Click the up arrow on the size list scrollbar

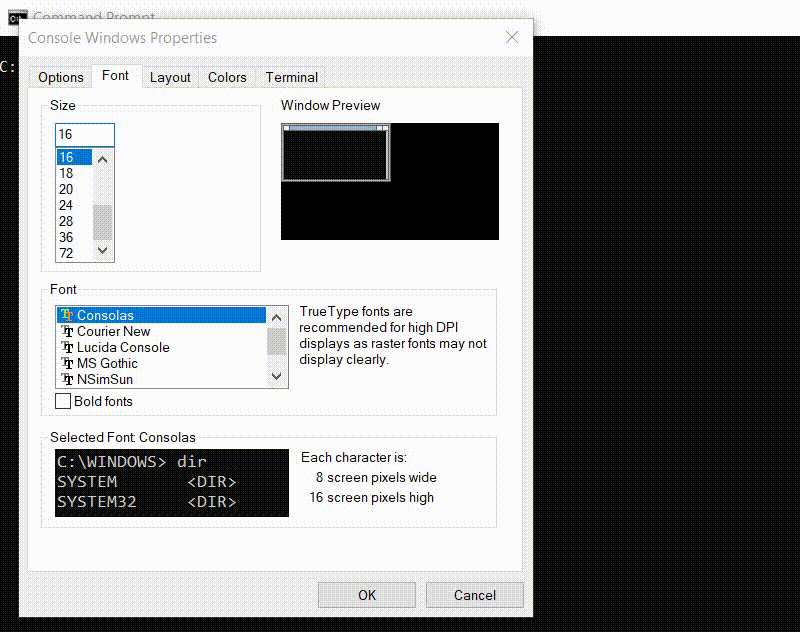click(x=101, y=158)
